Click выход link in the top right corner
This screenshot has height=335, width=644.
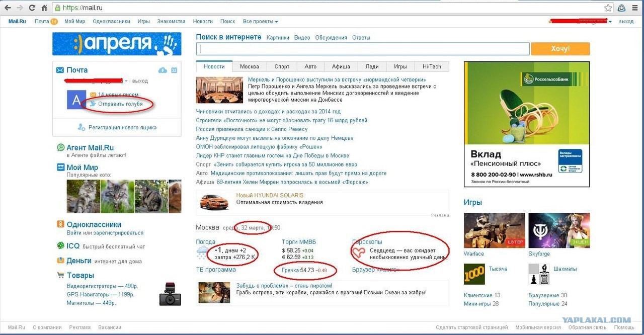(626, 22)
